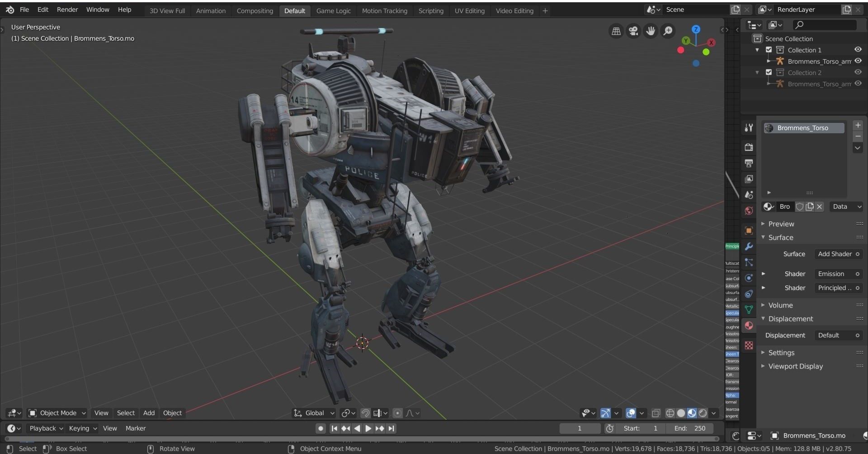Switch to camera view icon
868x454 pixels.
633,31
